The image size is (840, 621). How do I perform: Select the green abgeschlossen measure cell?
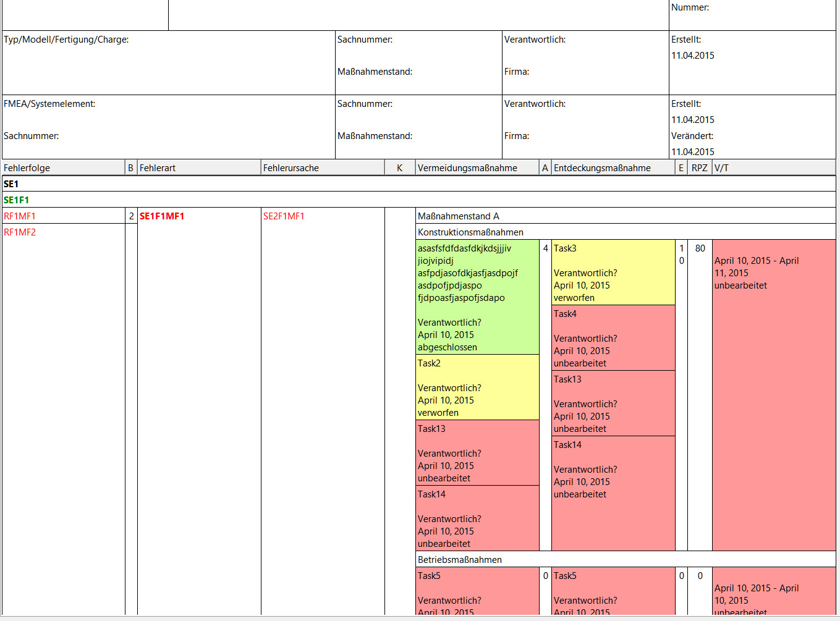(477, 297)
